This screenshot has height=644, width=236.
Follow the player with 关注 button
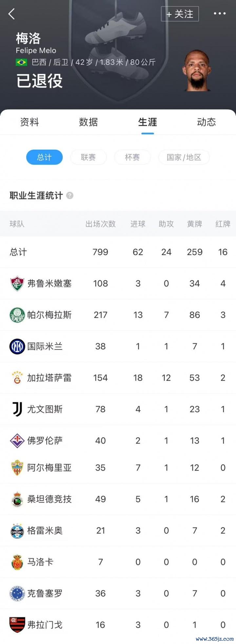tap(180, 14)
